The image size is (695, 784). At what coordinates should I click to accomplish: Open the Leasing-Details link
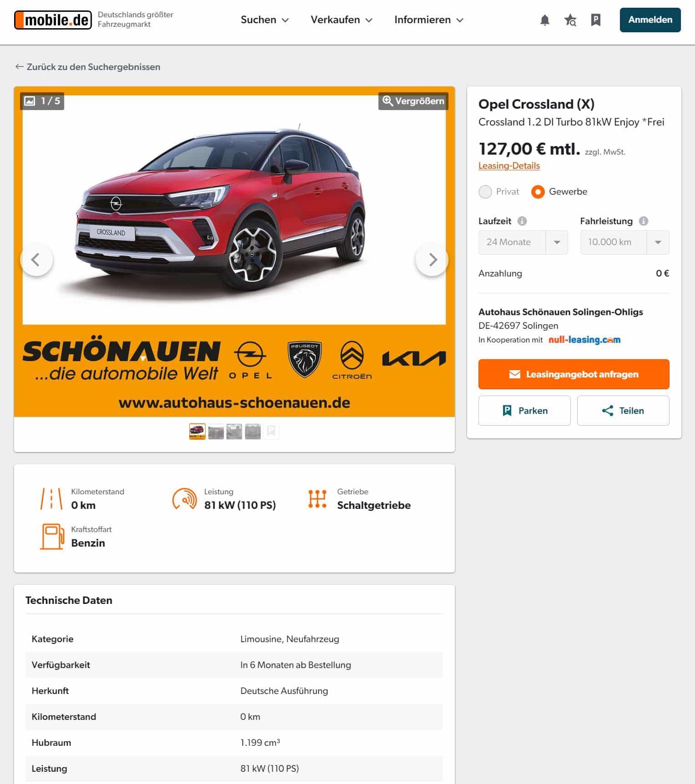pyautogui.click(x=509, y=166)
